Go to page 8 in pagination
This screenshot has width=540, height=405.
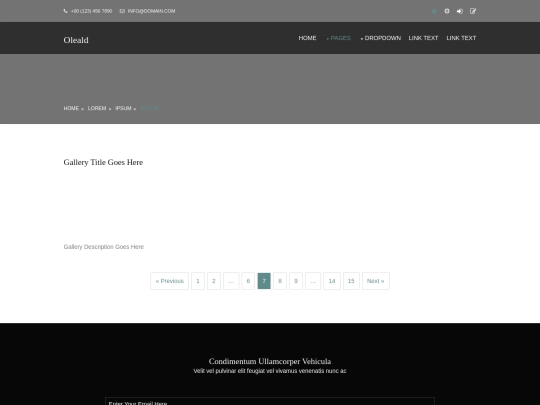[x=280, y=281]
